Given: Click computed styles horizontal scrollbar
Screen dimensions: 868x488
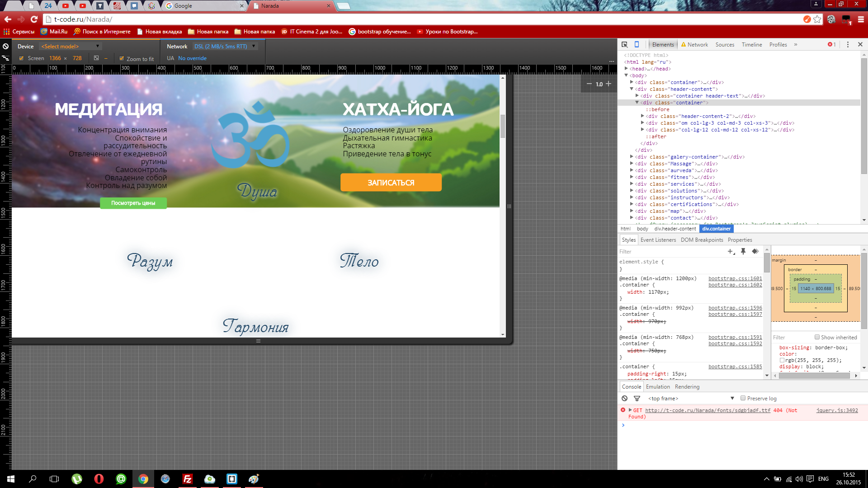Looking at the screenshot, I should [x=815, y=375].
